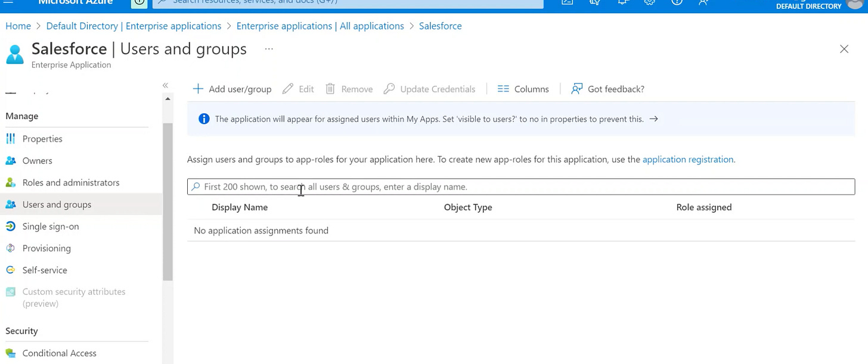Open the Provisioning page
This screenshot has width=868, height=364.
point(46,248)
